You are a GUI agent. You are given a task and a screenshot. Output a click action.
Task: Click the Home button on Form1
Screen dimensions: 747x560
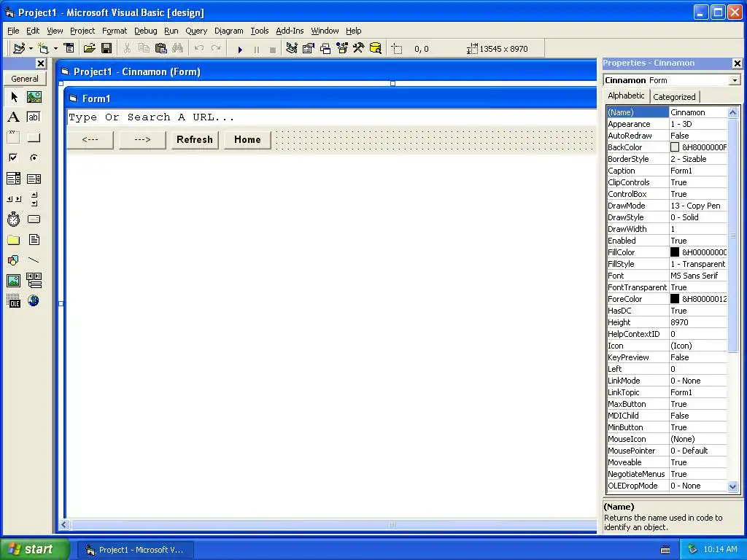click(247, 139)
